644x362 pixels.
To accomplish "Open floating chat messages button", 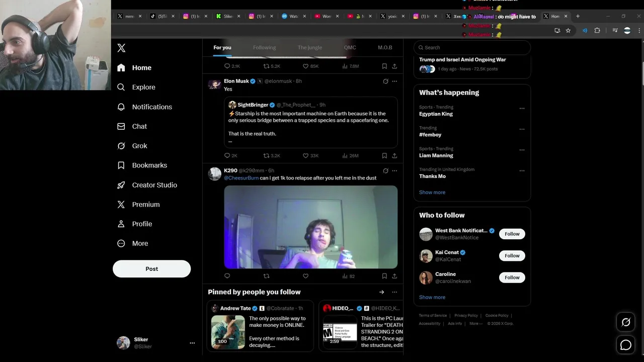I will tap(626, 345).
